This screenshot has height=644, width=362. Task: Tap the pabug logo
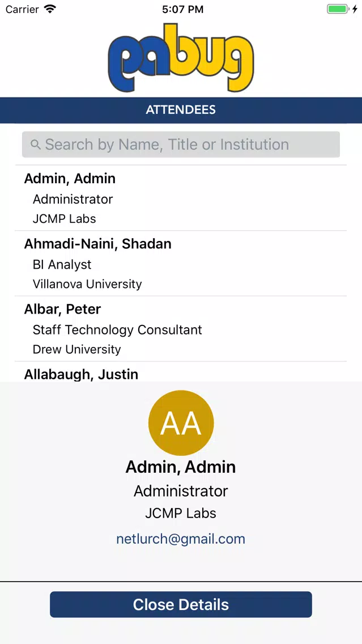(x=181, y=57)
